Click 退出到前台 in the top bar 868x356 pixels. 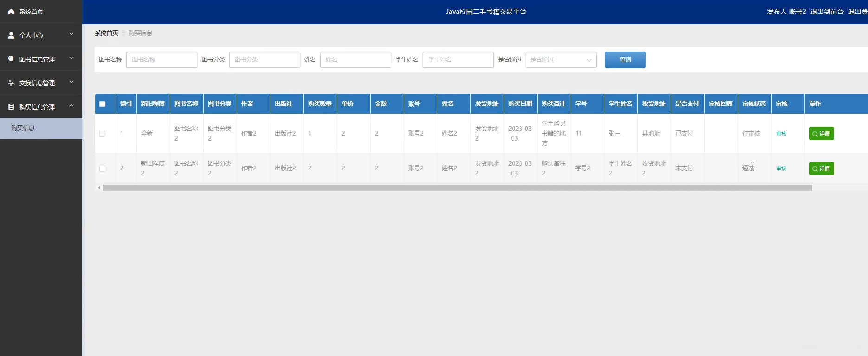827,12
